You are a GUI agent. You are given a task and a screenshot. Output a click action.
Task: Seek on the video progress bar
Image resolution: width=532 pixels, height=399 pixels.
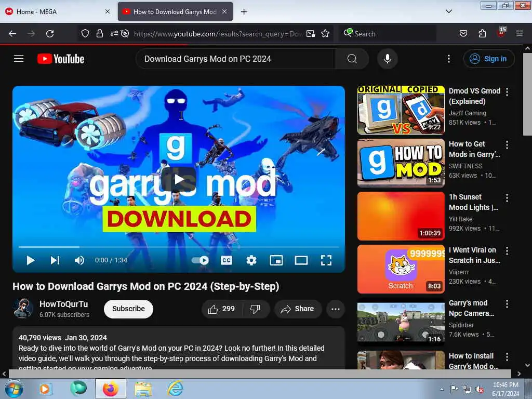pos(179,247)
